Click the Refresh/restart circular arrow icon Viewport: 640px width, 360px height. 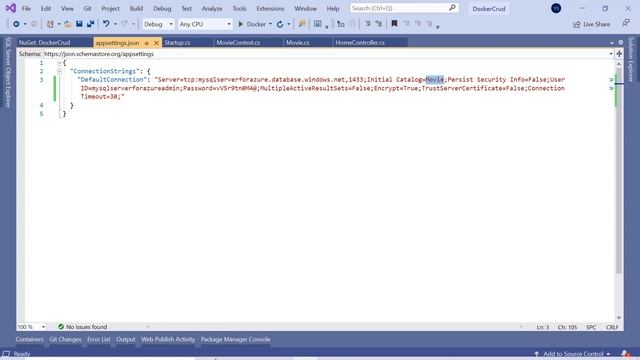280,24
